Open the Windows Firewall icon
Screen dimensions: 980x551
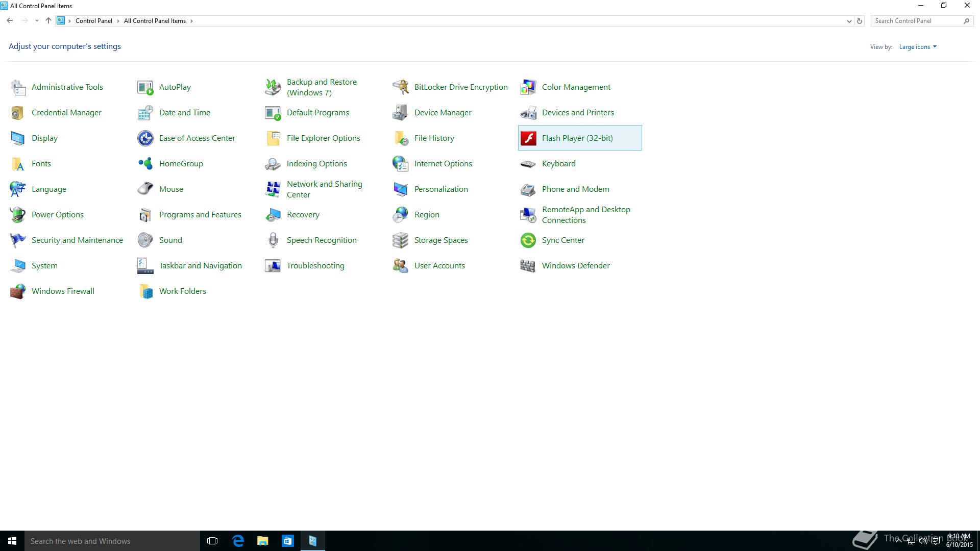(x=18, y=291)
